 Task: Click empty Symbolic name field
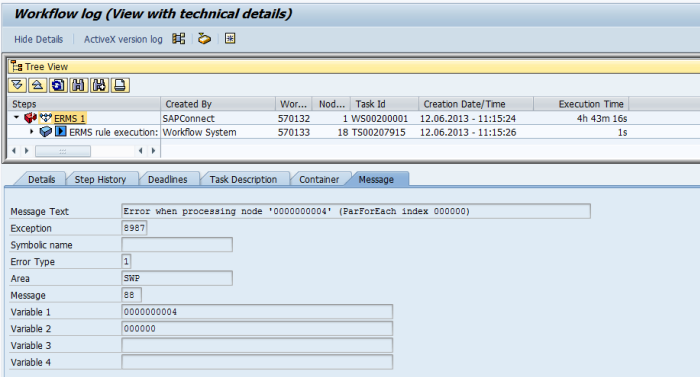click(x=177, y=244)
